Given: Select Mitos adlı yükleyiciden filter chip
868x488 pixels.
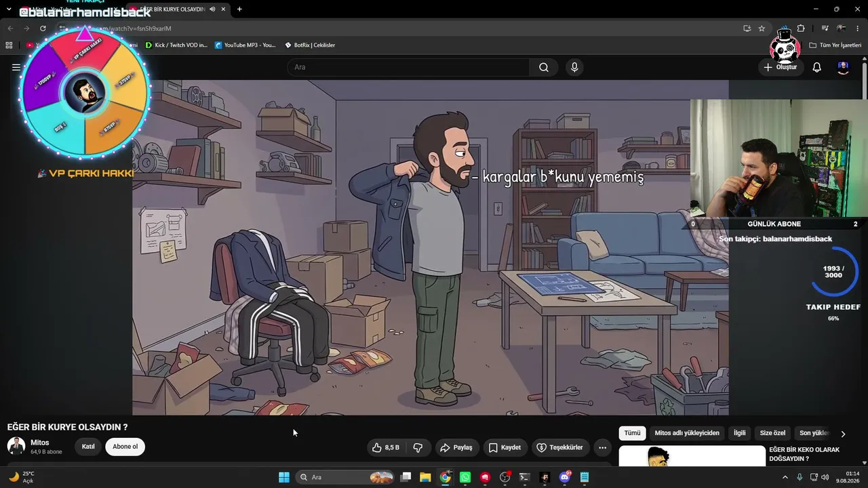Looking at the screenshot, I should click(687, 433).
